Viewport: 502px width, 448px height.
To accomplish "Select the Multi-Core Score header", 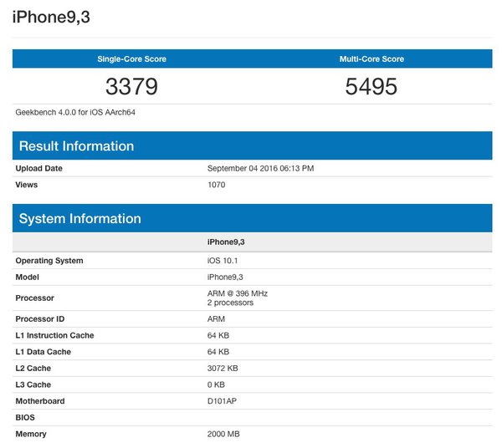I will [371, 59].
